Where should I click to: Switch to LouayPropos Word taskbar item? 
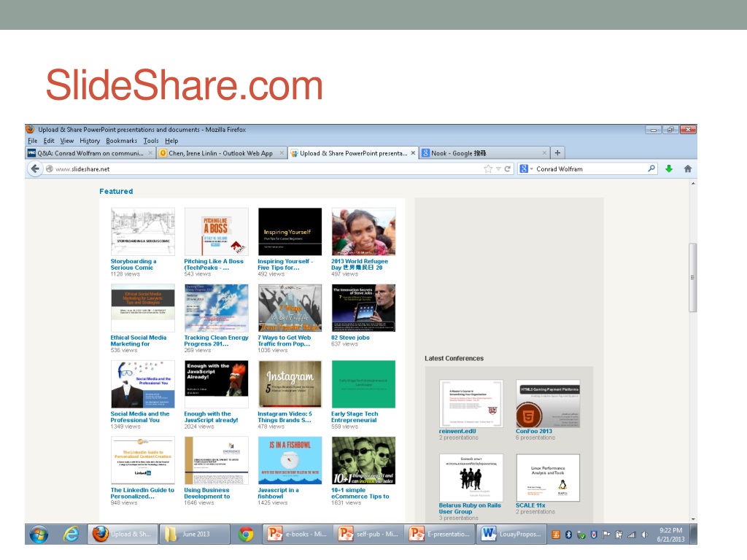click(511, 534)
